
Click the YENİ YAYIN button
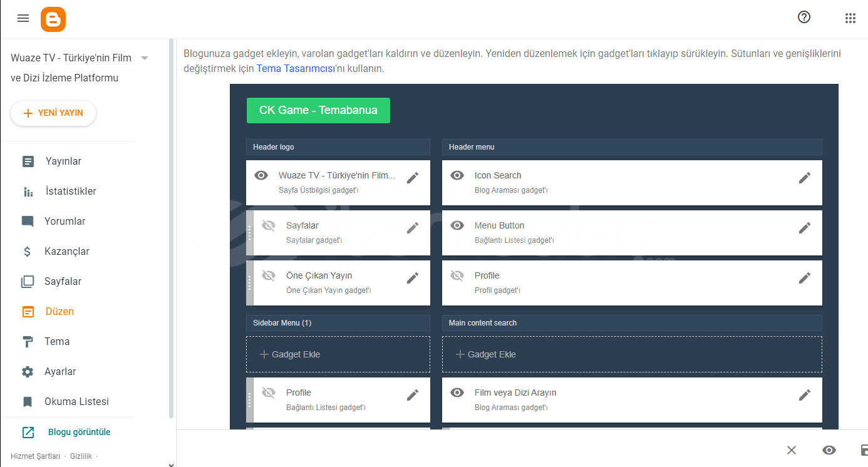(x=53, y=113)
